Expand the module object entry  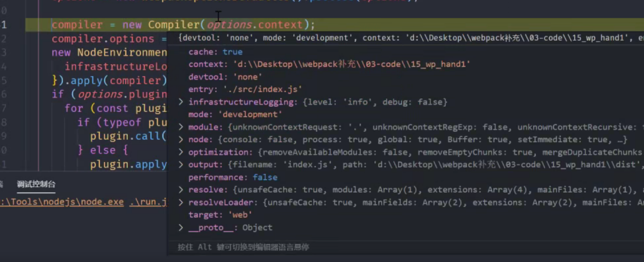click(x=181, y=127)
